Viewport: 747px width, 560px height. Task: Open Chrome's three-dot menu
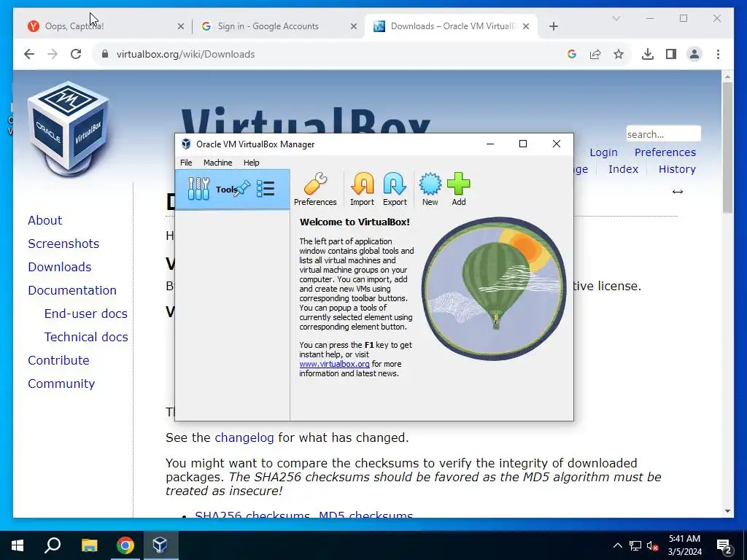[x=718, y=54]
